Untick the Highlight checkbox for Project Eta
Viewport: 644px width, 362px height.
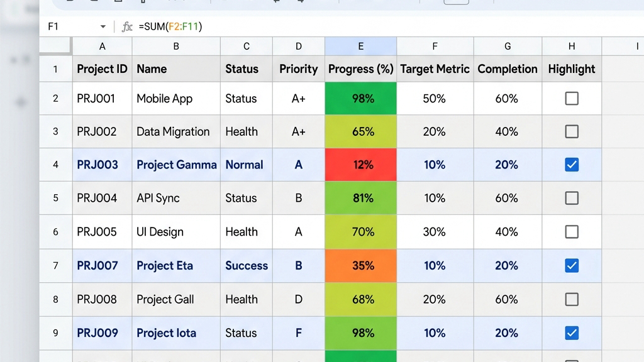click(x=572, y=266)
